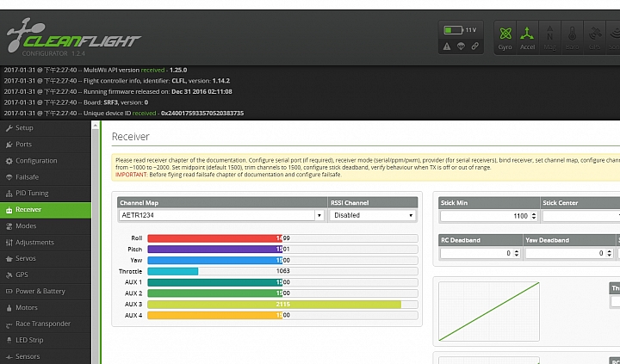Open the Setup tab
This screenshot has width=620, height=364.
[46, 128]
